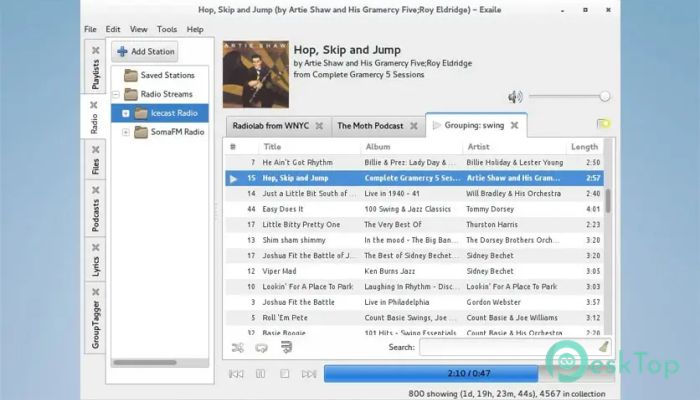The width and height of the screenshot is (700, 400).
Task: Click the playlist vertical scrollbar
Action: click(608, 200)
